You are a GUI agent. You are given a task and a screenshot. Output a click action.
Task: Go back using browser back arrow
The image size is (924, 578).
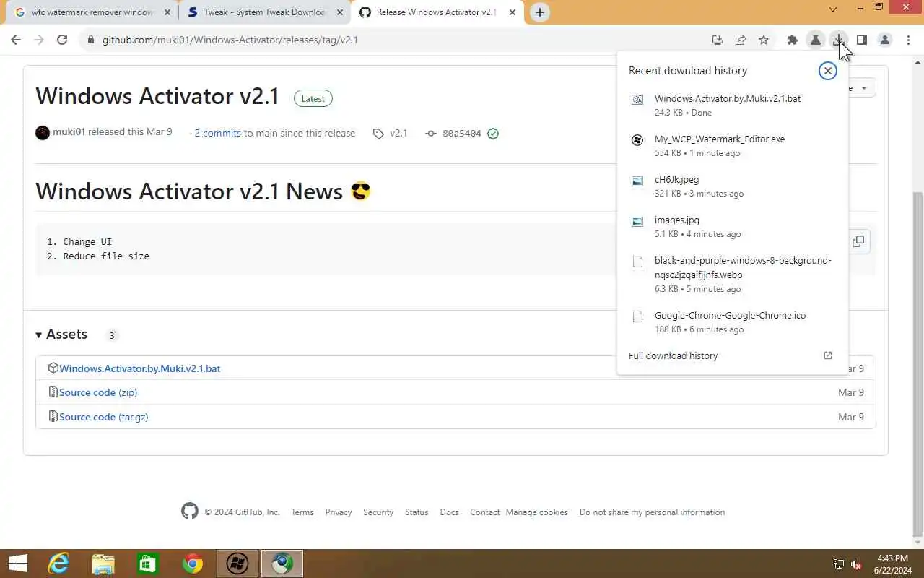pyautogui.click(x=16, y=40)
